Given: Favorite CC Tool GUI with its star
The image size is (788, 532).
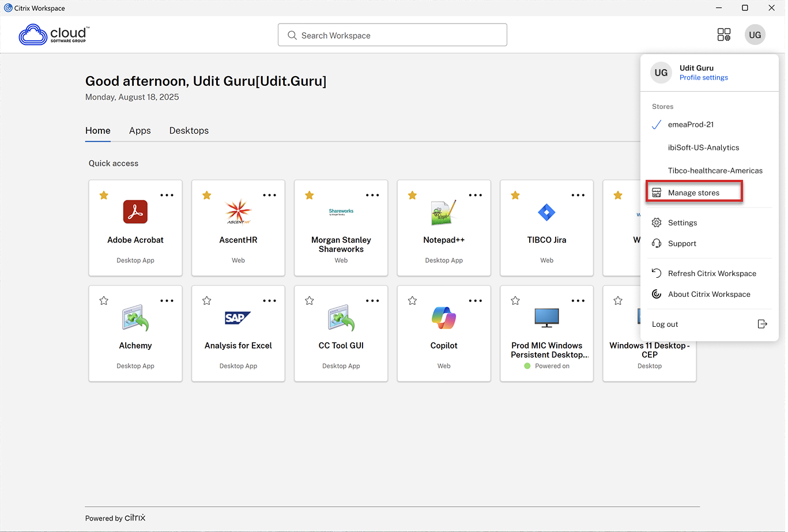Looking at the screenshot, I should click(310, 301).
